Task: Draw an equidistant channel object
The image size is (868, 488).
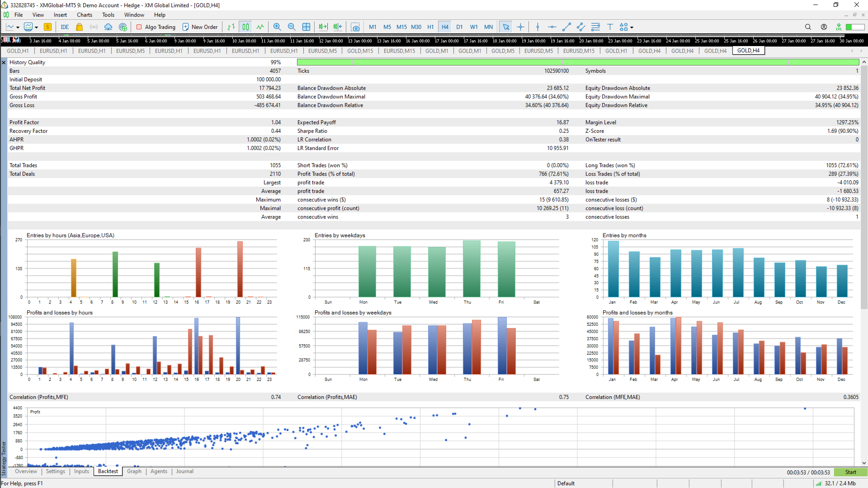Action: pyautogui.click(x=581, y=27)
